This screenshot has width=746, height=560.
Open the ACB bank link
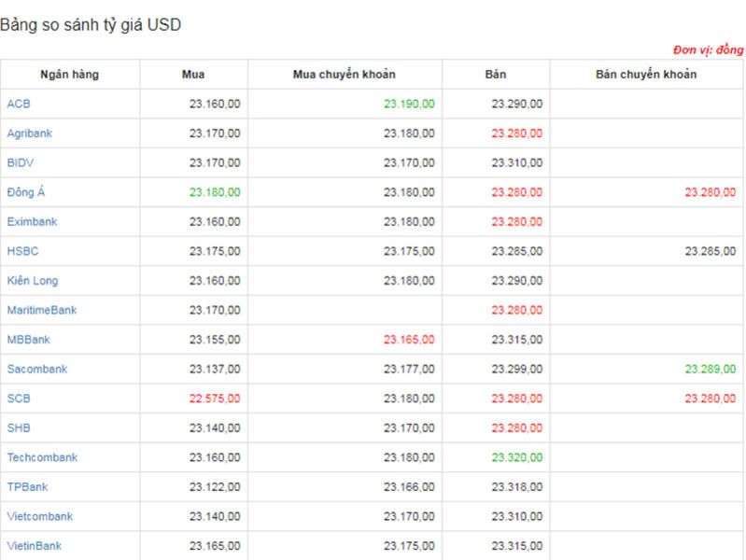(x=19, y=104)
